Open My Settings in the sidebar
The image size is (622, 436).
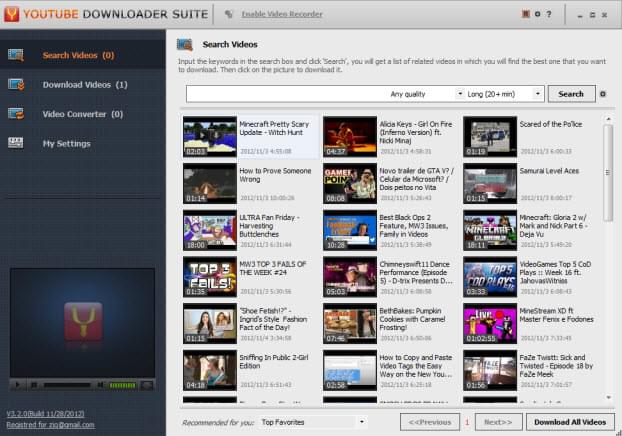click(83, 143)
